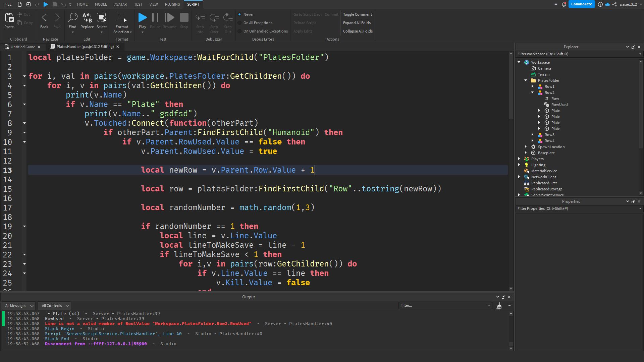Click the Step Into debugger icon

click(x=200, y=17)
